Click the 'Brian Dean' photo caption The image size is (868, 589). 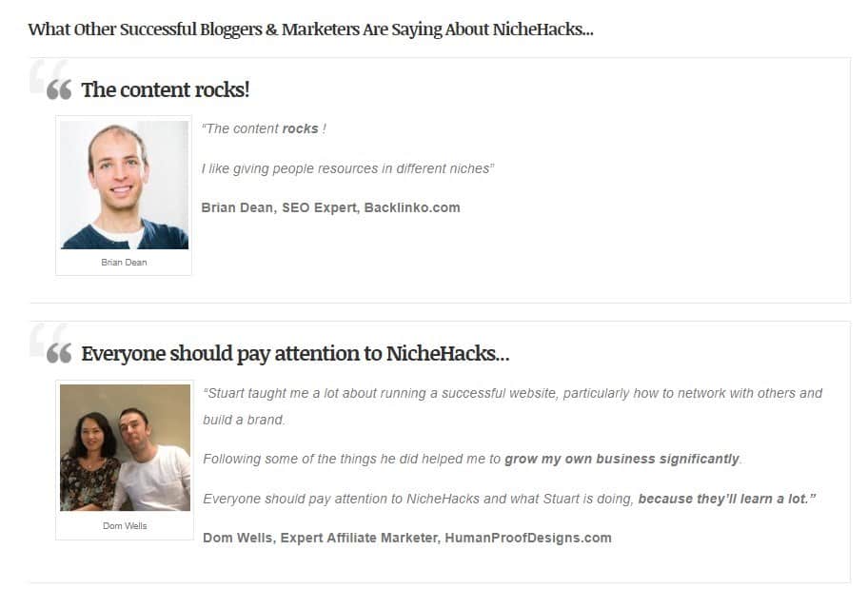tap(124, 263)
